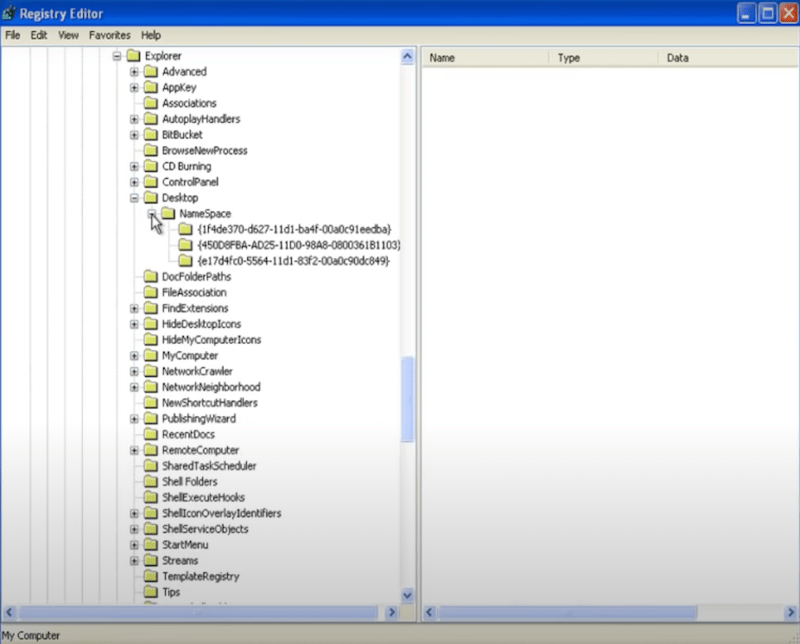This screenshot has width=800, height=644.
Task: Select the {e17d4fc0-5564-11d1-83f2-00a0c90dc849} key
Action: pos(293,261)
